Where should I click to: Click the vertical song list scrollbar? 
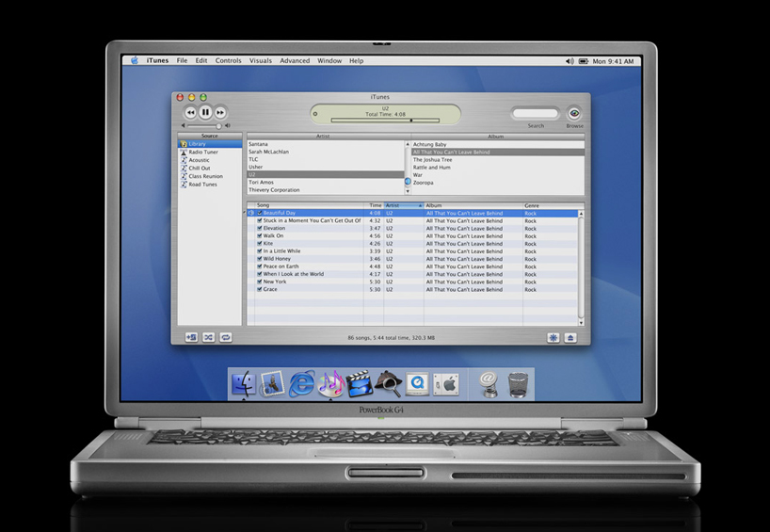581,268
